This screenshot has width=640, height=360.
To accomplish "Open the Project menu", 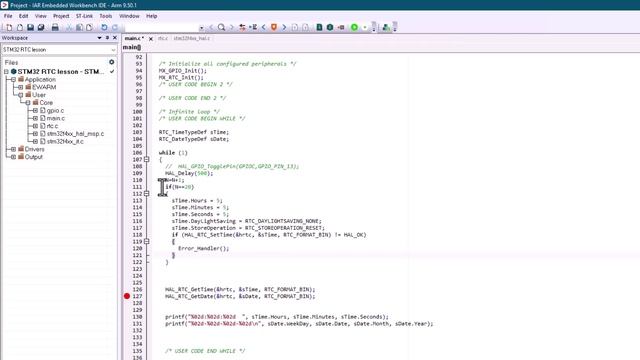I will pyautogui.click(x=61, y=16).
